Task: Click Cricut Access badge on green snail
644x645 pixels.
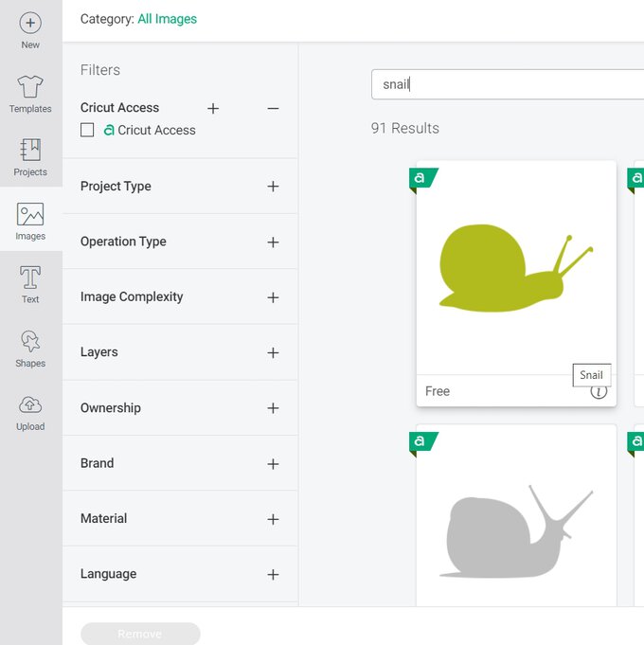Action: [421, 178]
